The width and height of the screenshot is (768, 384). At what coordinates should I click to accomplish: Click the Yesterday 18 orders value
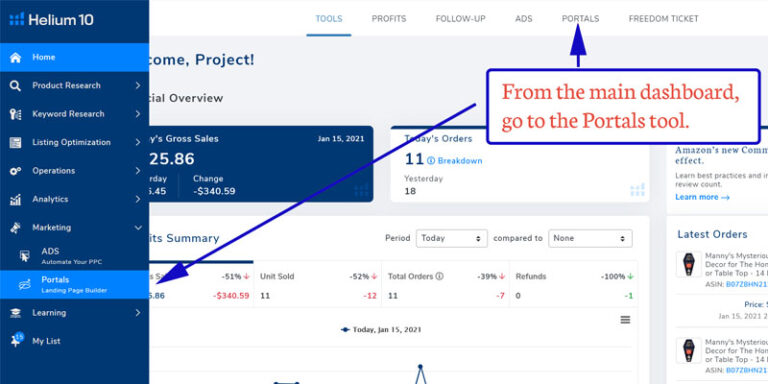(x=410, y=192)
